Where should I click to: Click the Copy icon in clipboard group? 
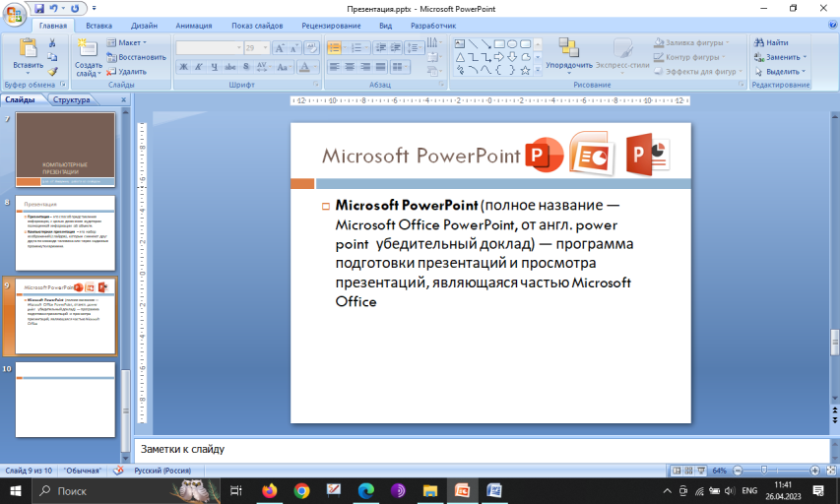52,57
